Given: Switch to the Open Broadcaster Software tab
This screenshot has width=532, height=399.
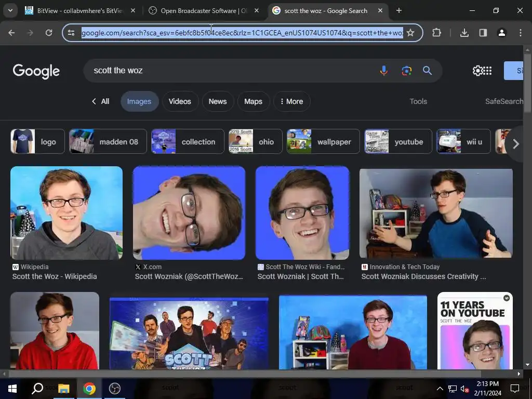Looking at the screenshot, I should 204,10.
